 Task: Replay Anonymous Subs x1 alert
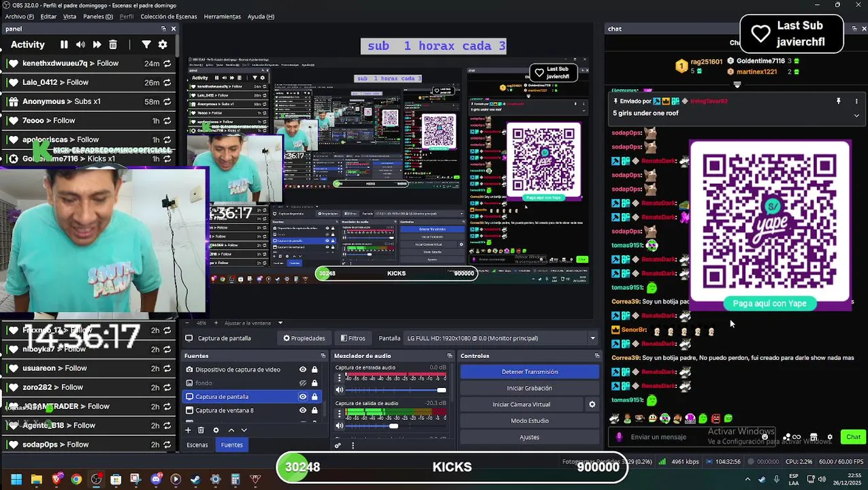167,101
